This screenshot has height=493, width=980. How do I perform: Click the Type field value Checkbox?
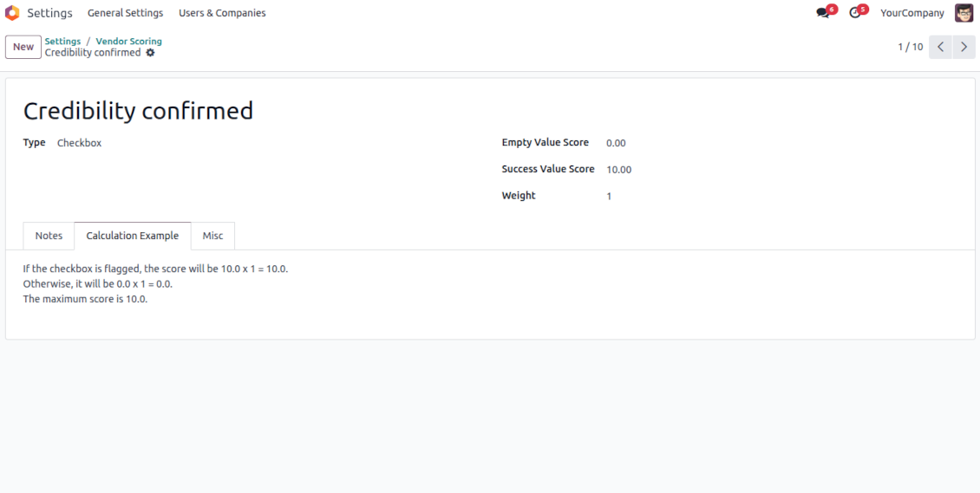coord(79,143)
